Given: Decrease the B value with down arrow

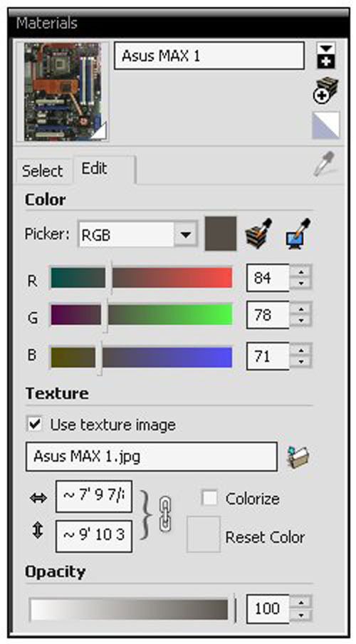Looking at the screenshot, I should point(302,362).
